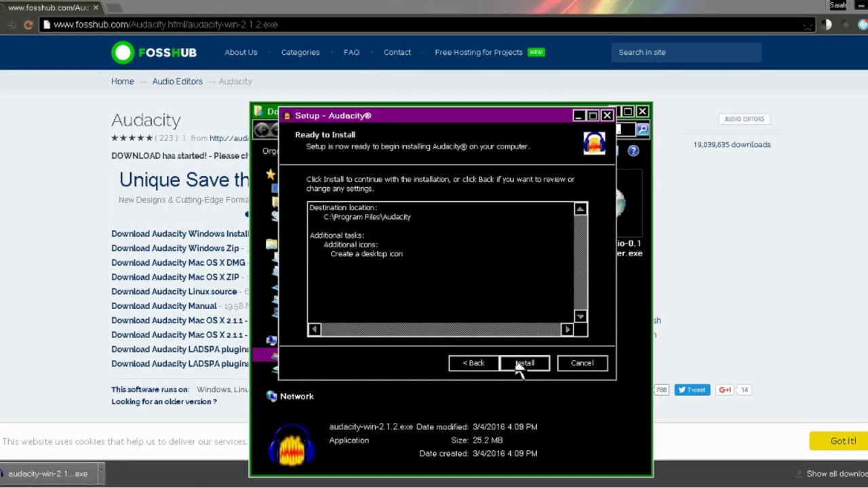Viewport: 868px width, 488px height.
Task: Click the summary box right scroll arrow
Action: point(568,329)
